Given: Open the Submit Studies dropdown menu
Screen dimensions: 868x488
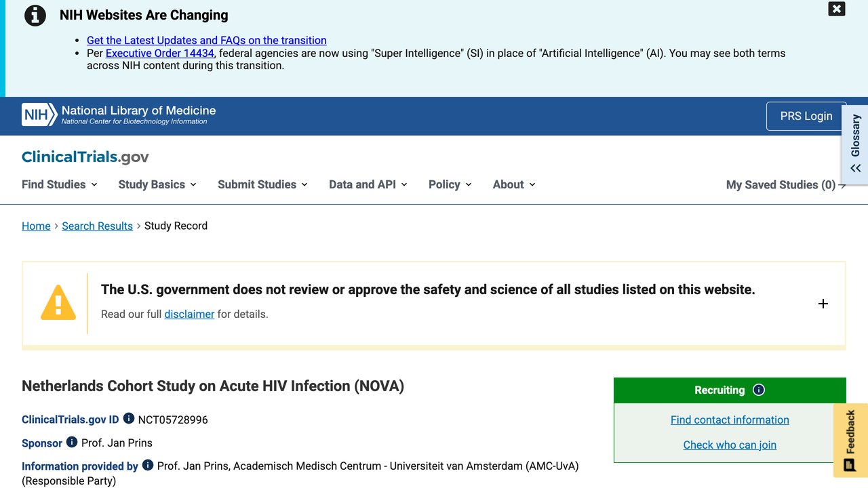Looking at the screenshot, I should coord(262,184).
